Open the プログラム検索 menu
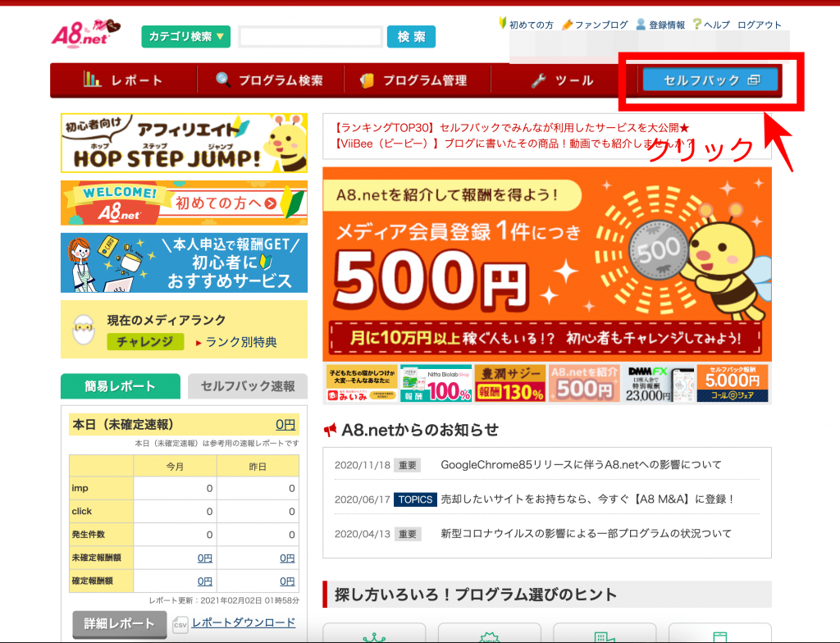The width and height of the screenshot is (840, 643). (269, 80)
